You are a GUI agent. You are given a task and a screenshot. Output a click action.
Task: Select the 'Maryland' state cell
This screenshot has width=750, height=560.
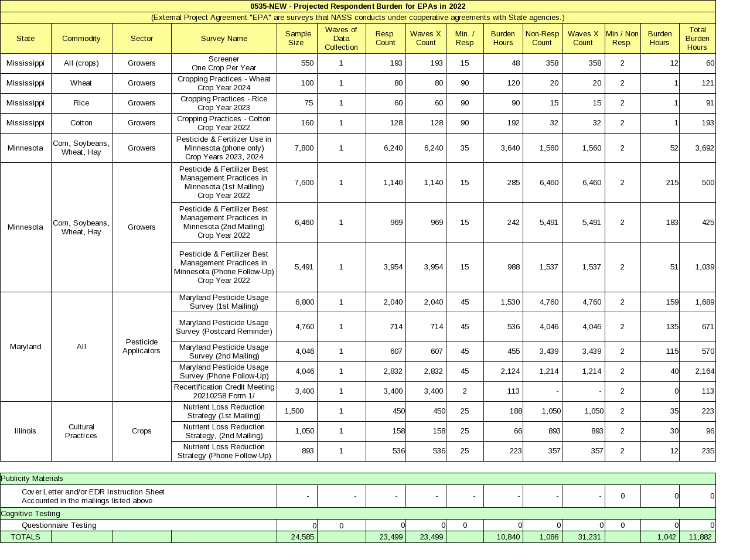[26, 347]
